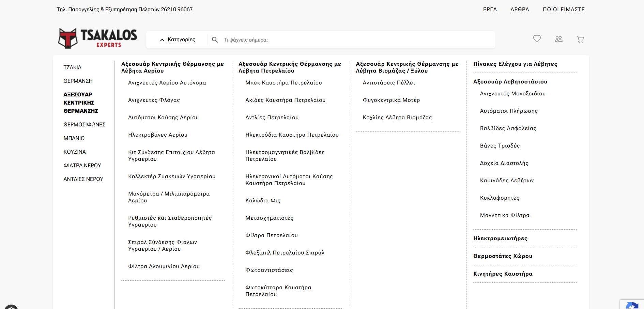Select the ΘΕΡΜΑΝΣΗ category
Image resolution: width=644 pixels, height=309 pixels.
[x=78, y=81]
